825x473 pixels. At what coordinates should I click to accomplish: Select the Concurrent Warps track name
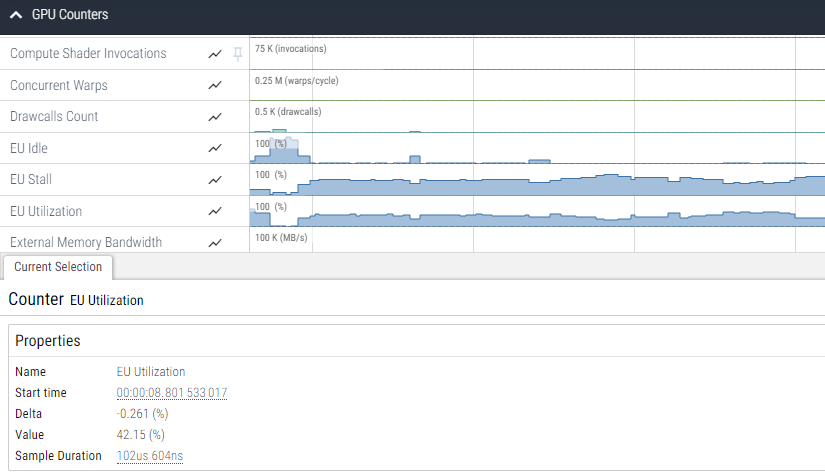pyautogui.click(x=59, y=85)
